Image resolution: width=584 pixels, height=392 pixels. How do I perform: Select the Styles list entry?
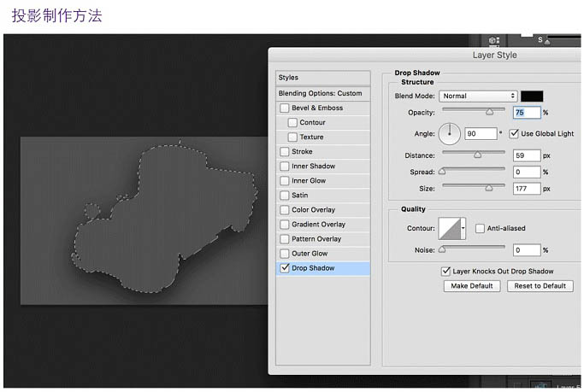323,78
